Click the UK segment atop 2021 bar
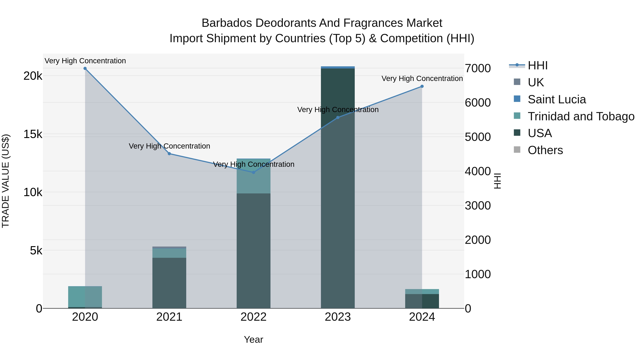This screenshot has height=362, width=644. tap(169, 248)
